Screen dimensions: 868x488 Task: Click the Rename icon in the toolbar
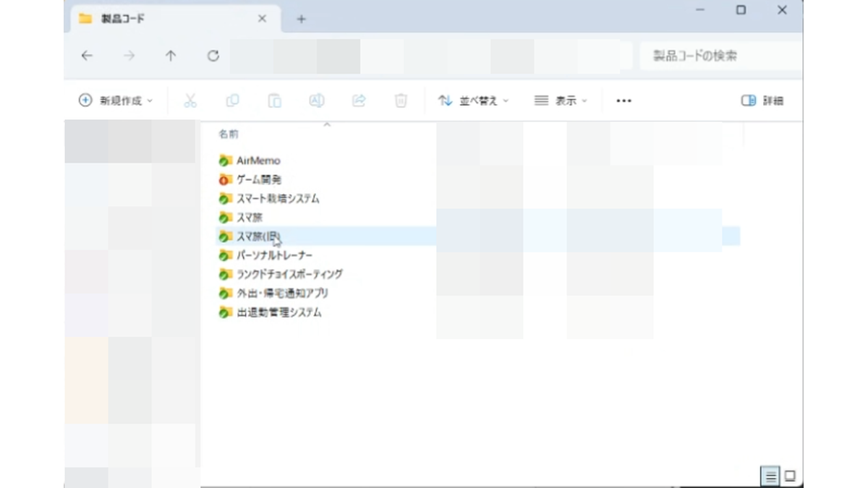pyautogui.click(x=317, y=101)
